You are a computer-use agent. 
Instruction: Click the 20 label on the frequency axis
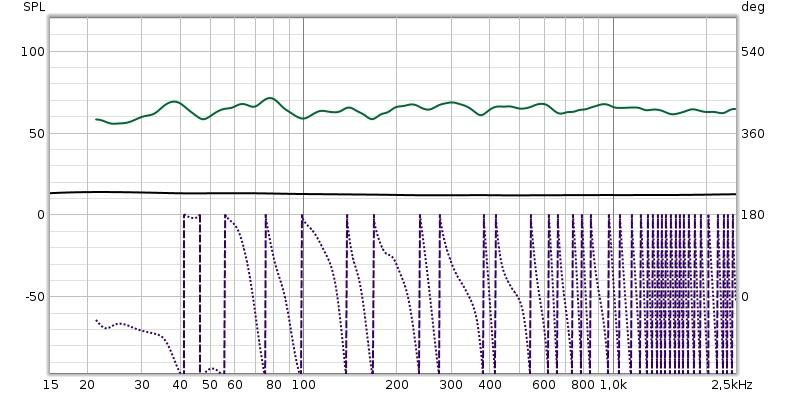87,385
